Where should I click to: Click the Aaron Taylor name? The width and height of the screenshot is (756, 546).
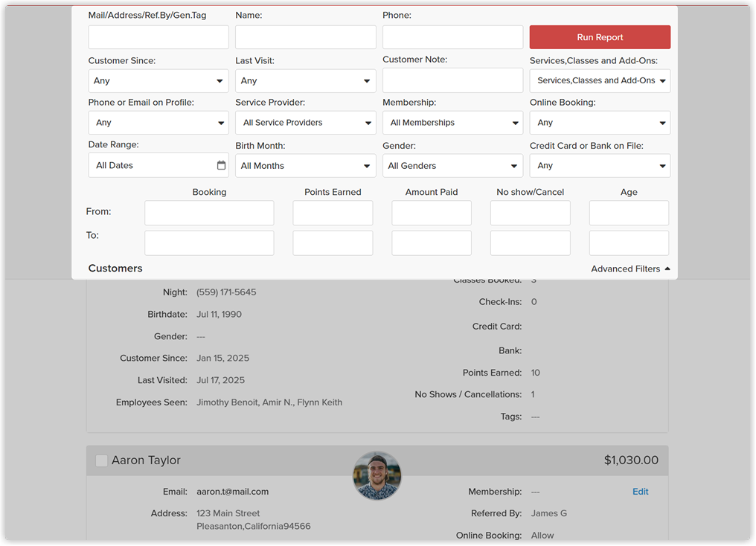tap(146, 460)
